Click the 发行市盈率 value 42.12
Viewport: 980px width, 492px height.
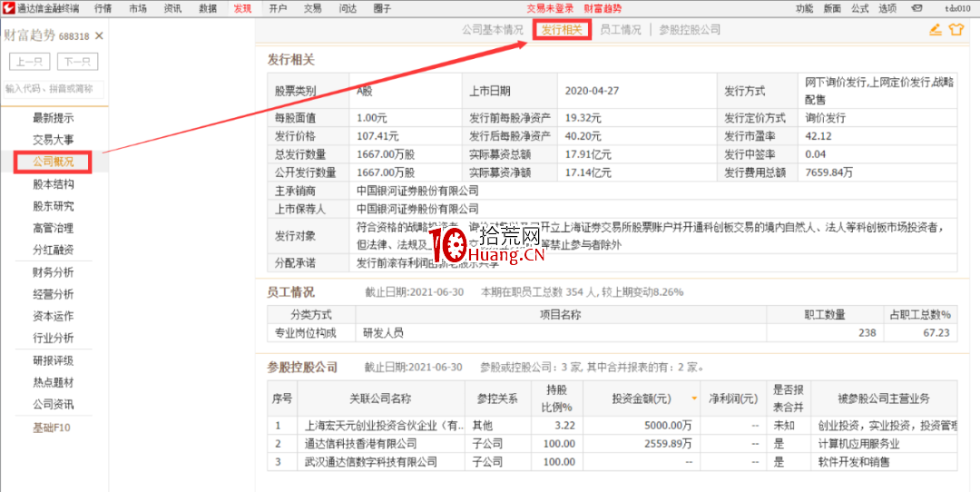[818, 135]
